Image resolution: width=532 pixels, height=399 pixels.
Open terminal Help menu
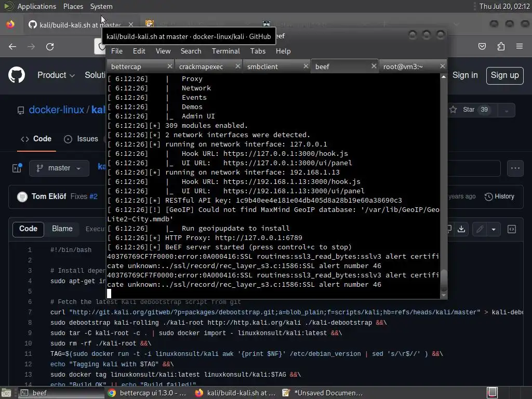[283, 51]
